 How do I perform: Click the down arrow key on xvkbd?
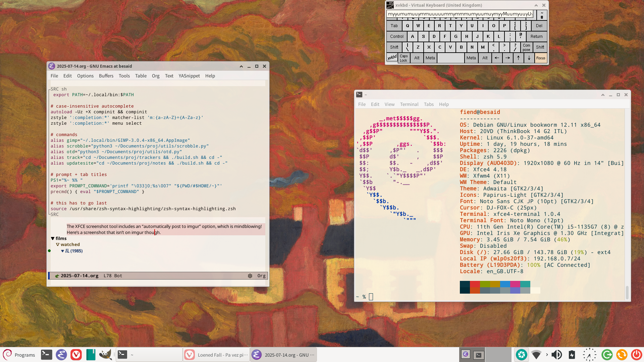[529, 58]
